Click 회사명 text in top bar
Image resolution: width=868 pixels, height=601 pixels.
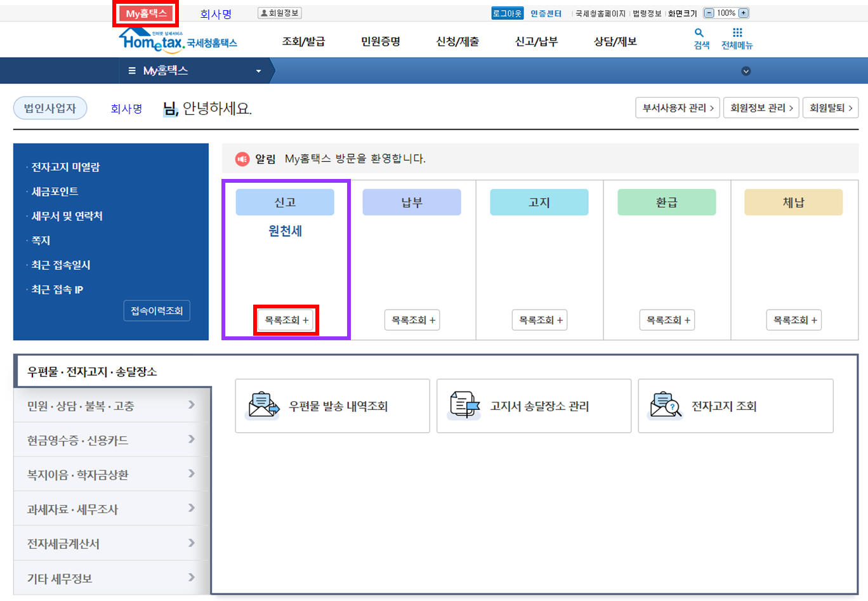[216, 14]
